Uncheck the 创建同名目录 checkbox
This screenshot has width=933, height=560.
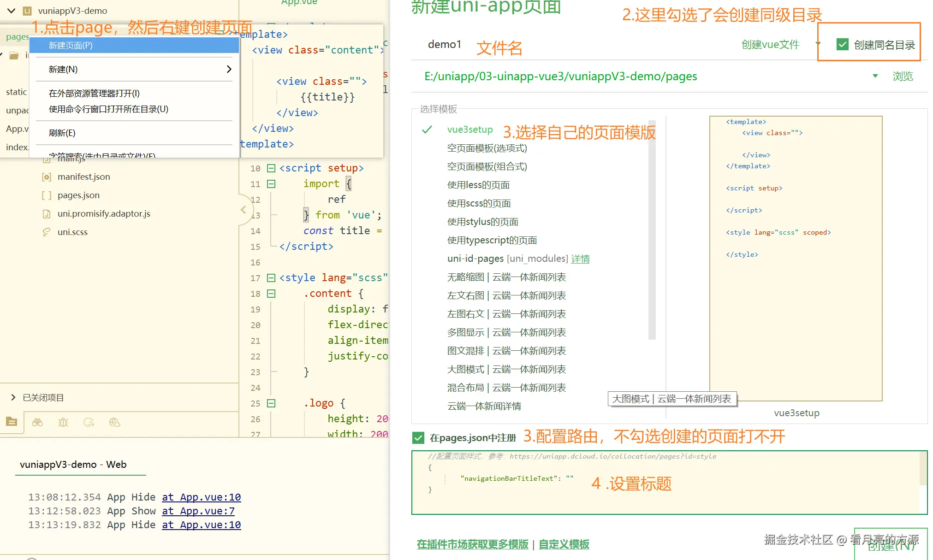click(842, 45)
